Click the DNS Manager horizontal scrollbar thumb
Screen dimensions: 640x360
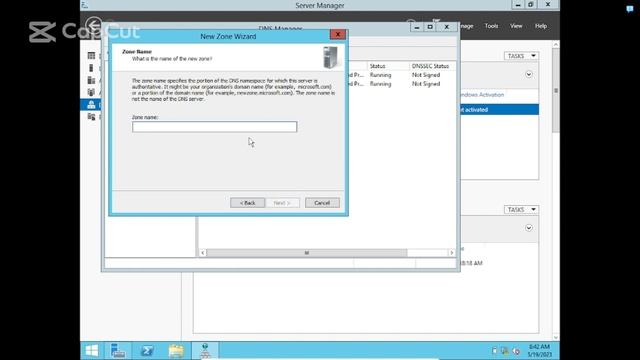pyautogui.click(x=307, y=253)
